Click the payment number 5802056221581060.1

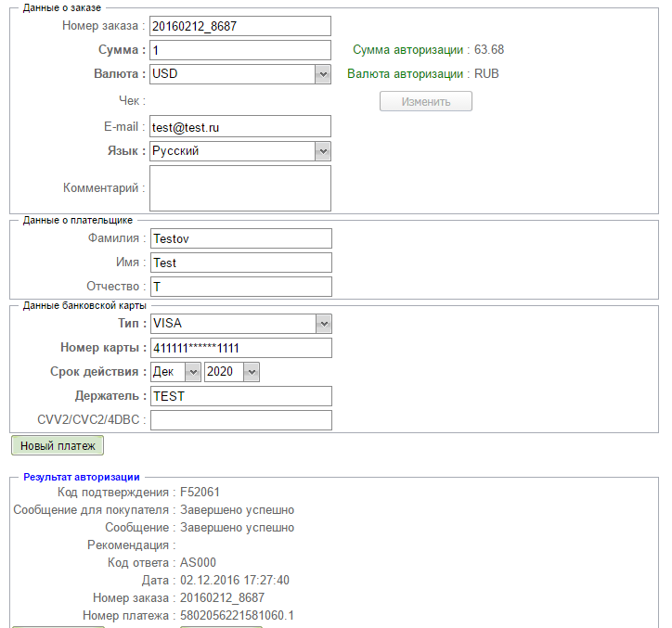237,616
